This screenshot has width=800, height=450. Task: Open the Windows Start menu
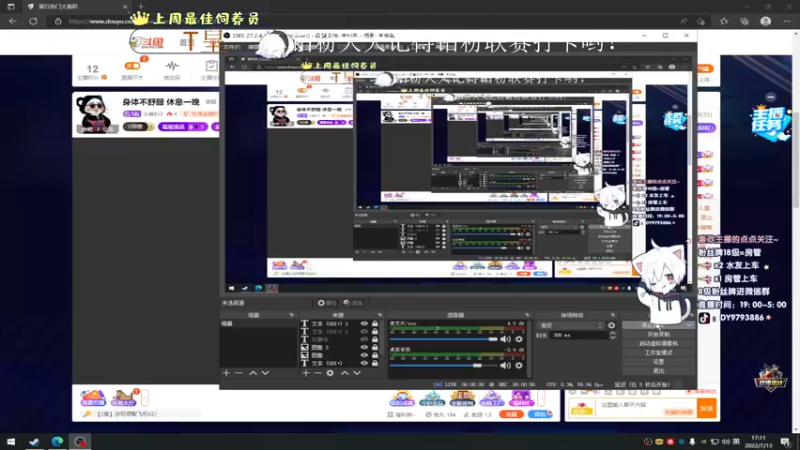pyautogui.click(x=11, y=442)
